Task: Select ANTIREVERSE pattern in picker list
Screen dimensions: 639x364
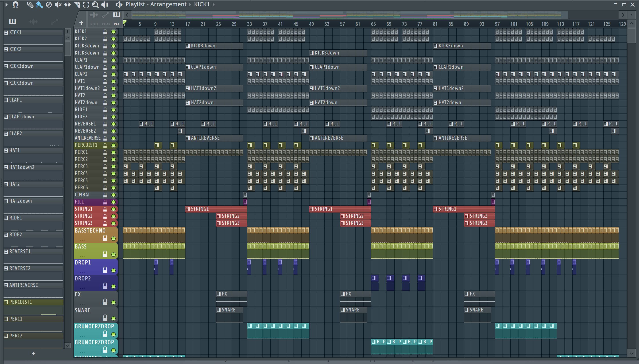Action: (33, 285)
